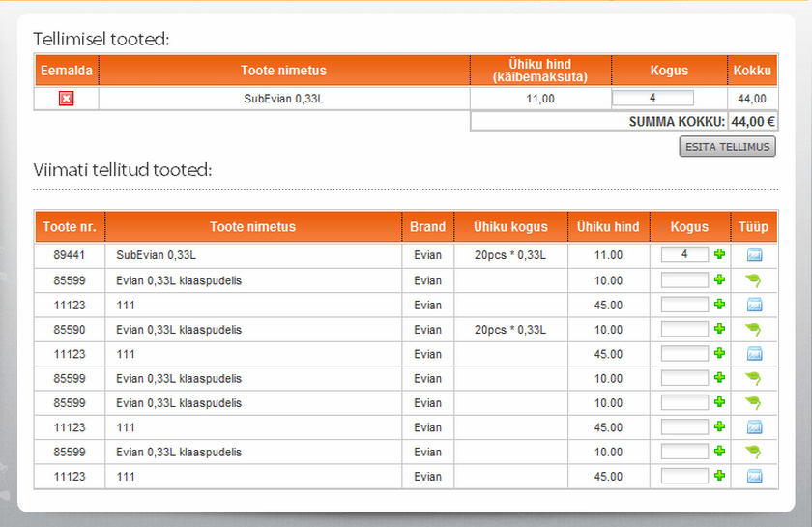The image size is (812, 527).
Task: Click the 44,00 € grand total
Action: pos(753,122)
